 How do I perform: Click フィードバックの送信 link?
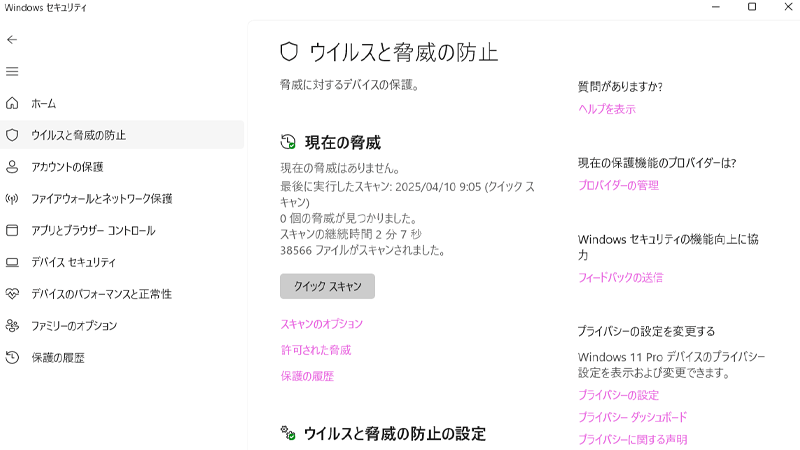[x=620, y=278]
